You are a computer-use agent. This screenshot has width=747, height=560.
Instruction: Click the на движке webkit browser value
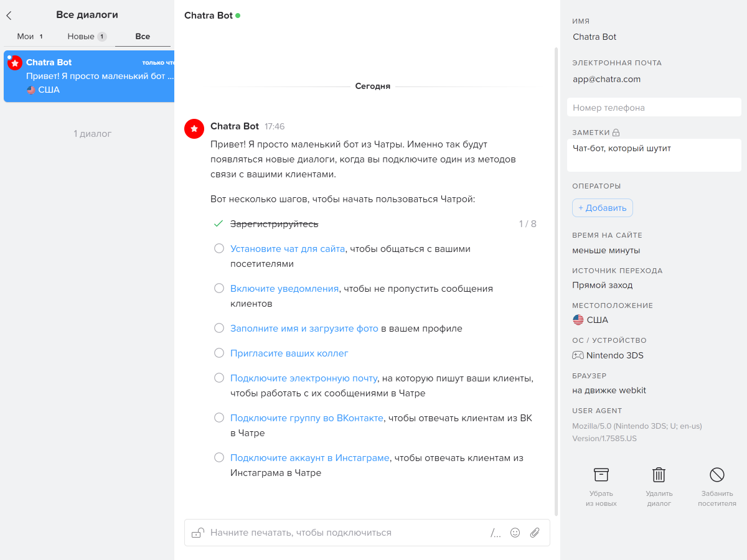pos(609,390)
